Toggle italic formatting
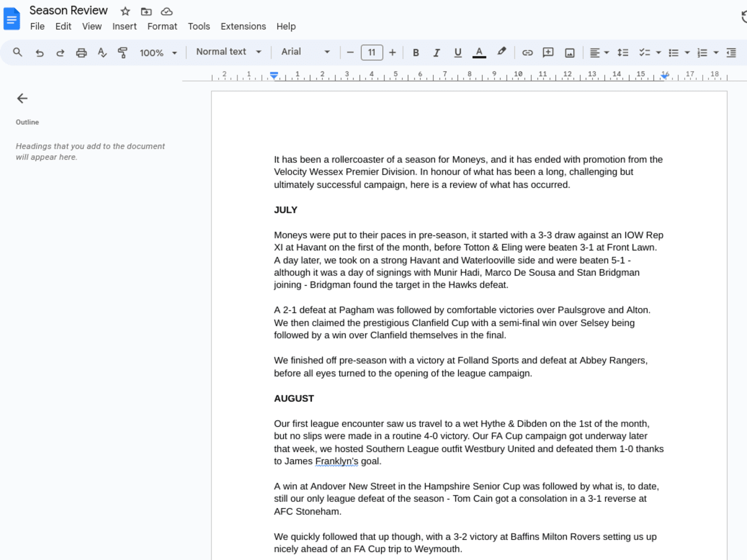747x560 pixels. click(437, 52)
